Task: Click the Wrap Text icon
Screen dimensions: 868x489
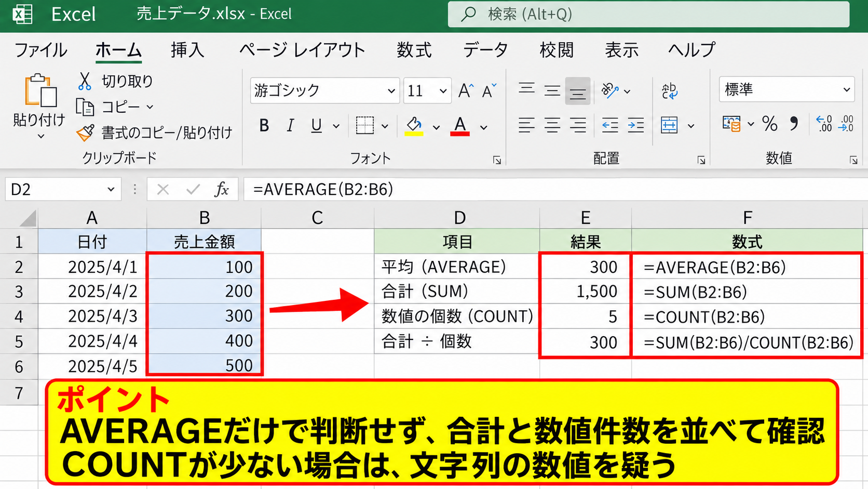Action: pos(669,91)
